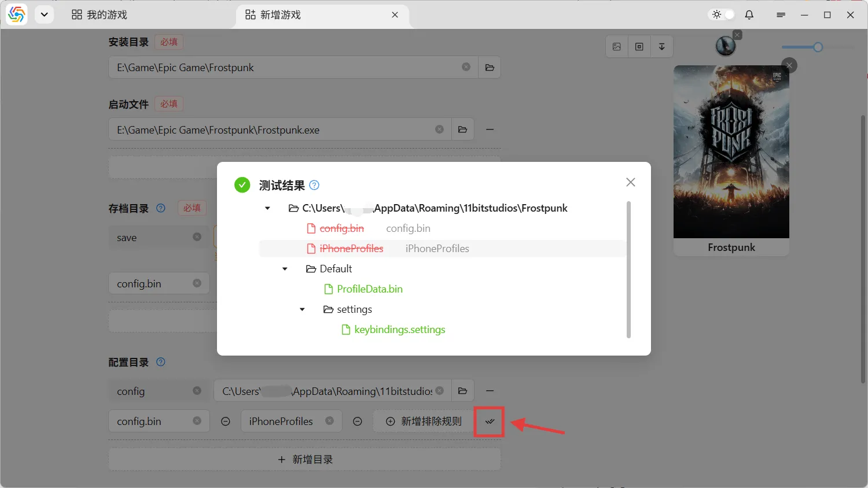
Task: Select keybindings.settings file in results
Action: click(399, 330)
